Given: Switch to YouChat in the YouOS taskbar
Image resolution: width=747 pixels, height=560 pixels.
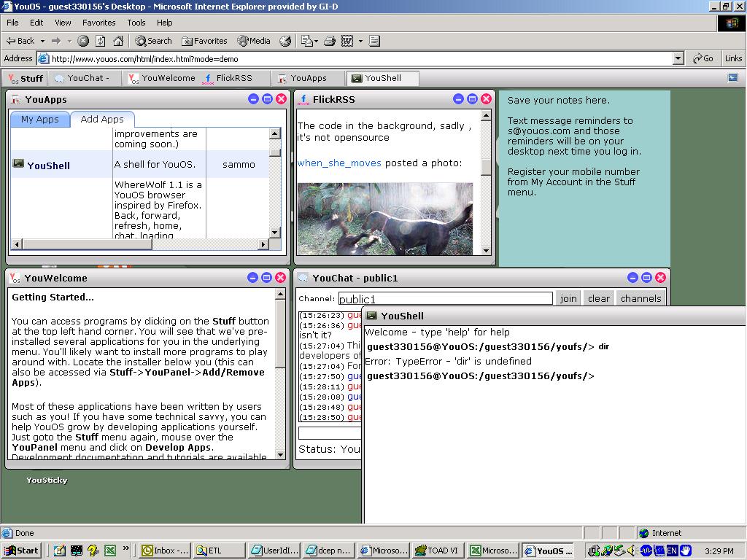Looking at the screenshot, I should pos(85,78).
